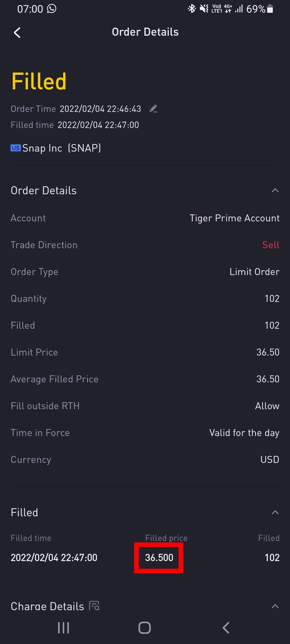Tap the Charge Details heading

(x=47, y=606)
